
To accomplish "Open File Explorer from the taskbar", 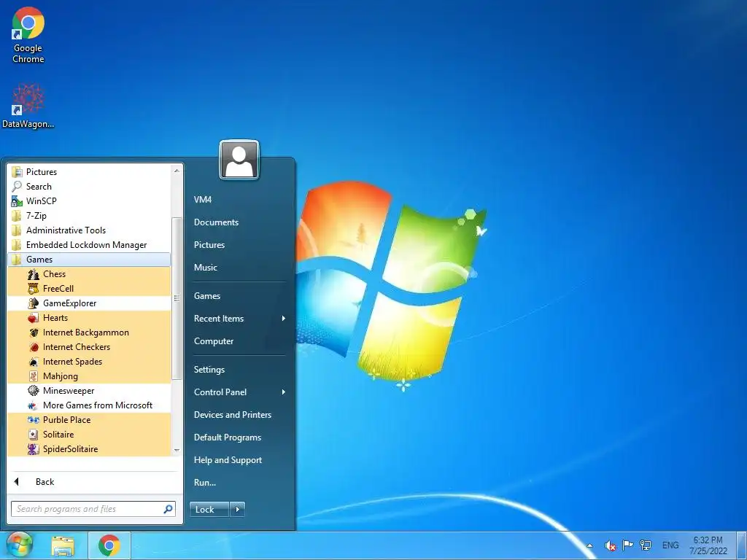I will click(63, 545).
